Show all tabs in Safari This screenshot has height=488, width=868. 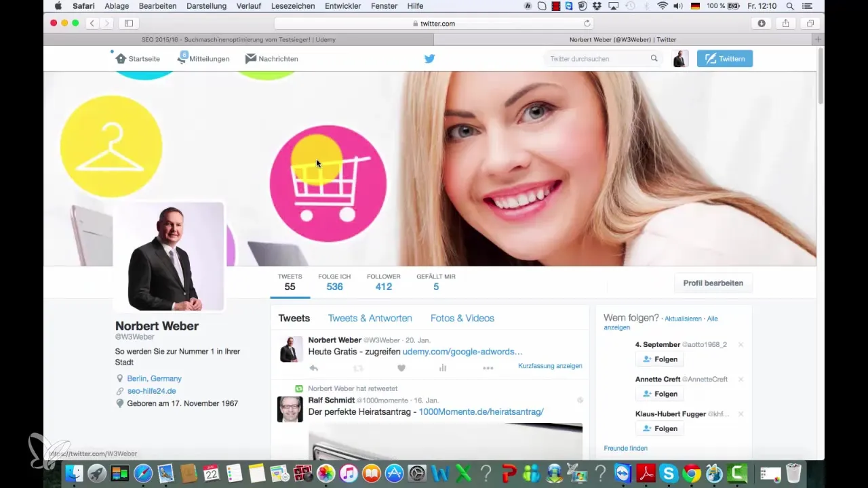(810, 23)
